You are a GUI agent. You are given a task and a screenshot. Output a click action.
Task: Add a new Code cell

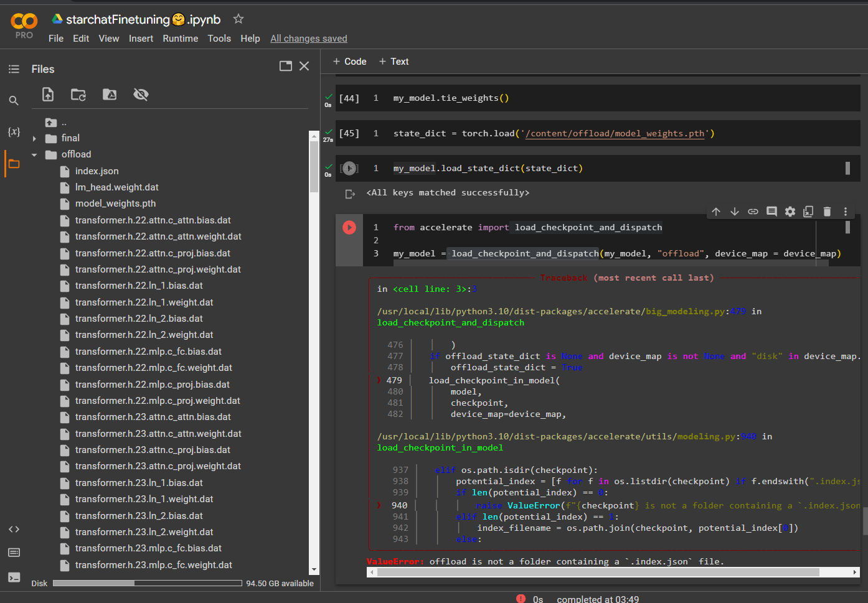(x=349, y=62)
